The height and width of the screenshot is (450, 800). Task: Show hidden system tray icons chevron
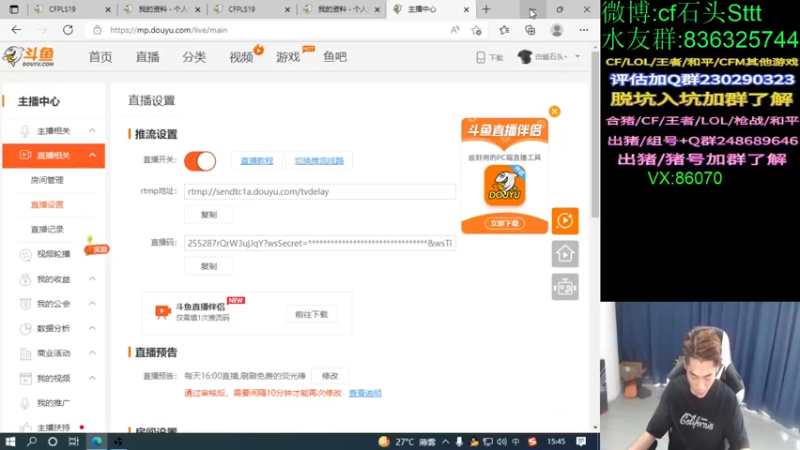pyautogui.click(x=445, y=442)
